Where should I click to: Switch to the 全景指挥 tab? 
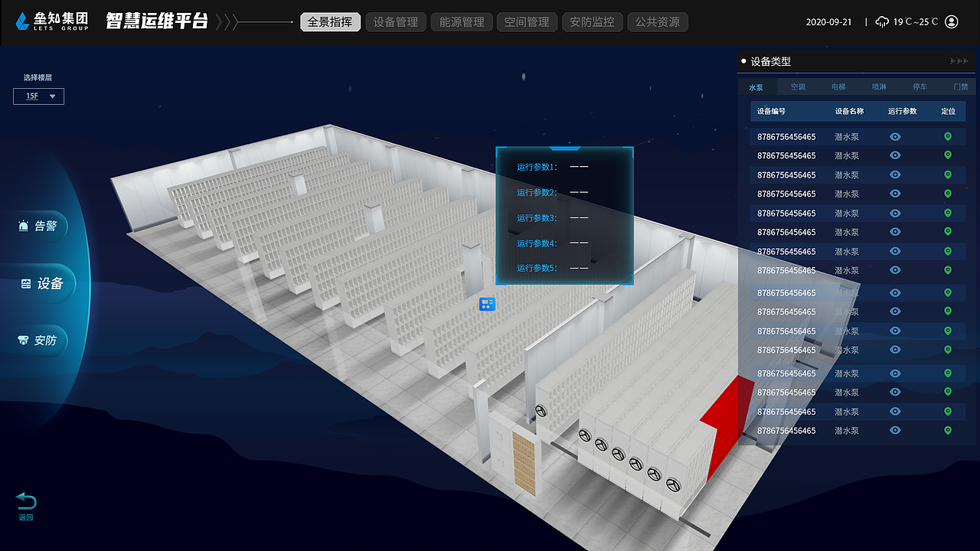click(330, 22)
